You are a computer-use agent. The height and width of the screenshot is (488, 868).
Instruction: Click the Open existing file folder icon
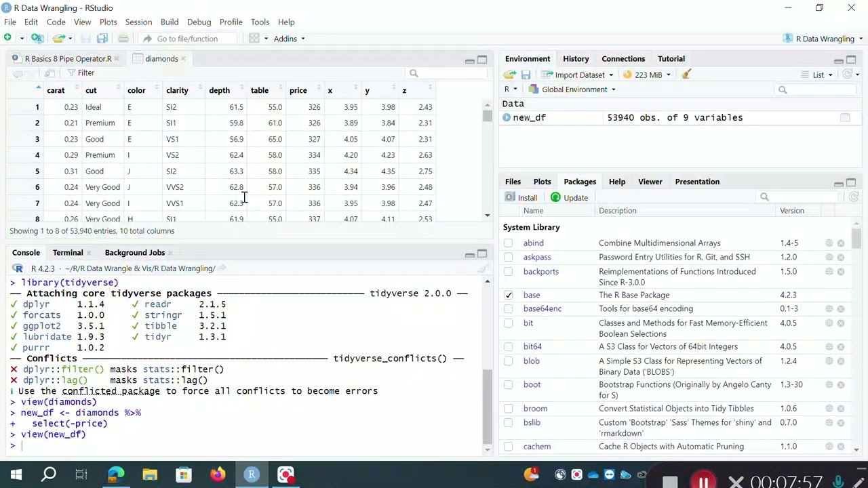click(58, 39)
